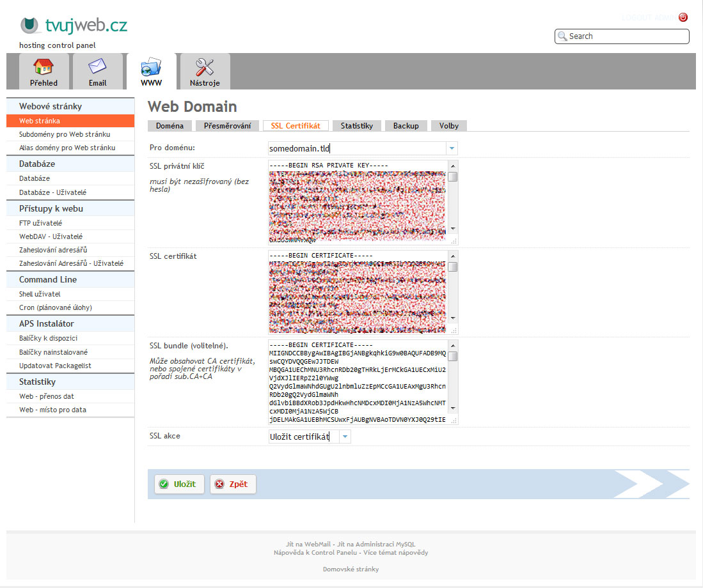Screen dimensions: 703x588
Task: Go to Subdomény pro Web stránku
Action: pyautogui.click(x=65, y=134)
